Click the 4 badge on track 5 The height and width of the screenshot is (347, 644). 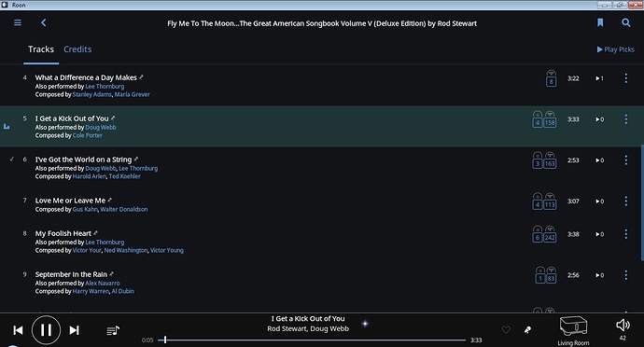click(538, 122)
